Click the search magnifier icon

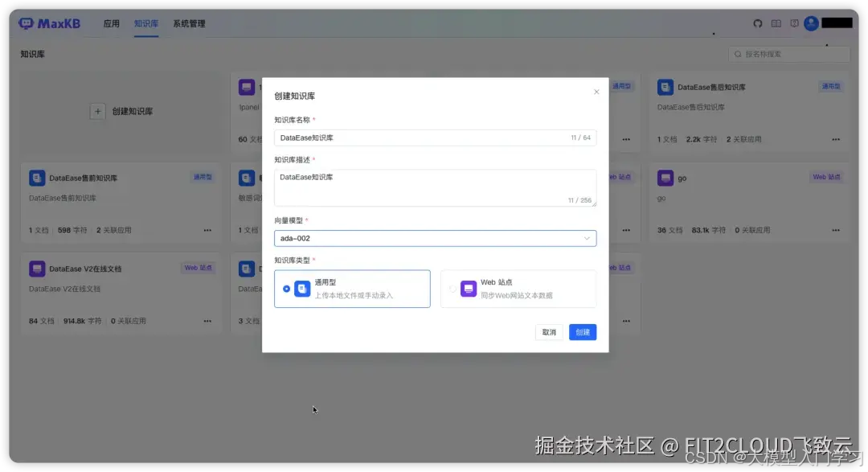pos(737,55)
